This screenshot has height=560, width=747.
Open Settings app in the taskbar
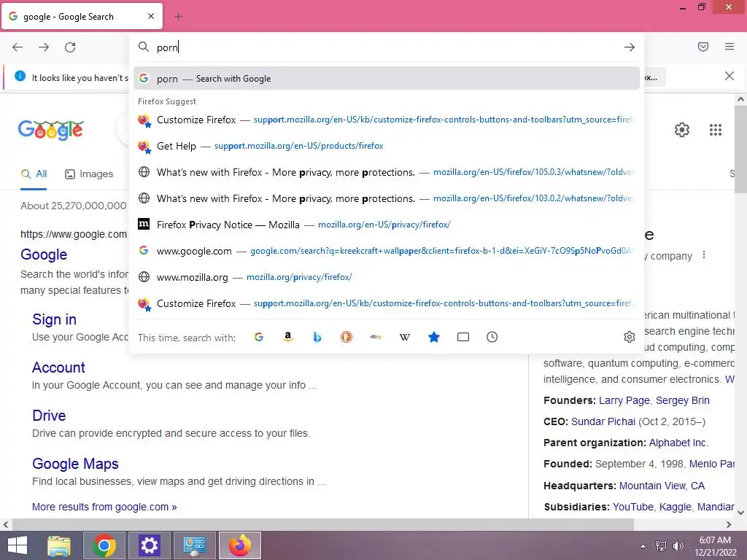click(149, 545)
